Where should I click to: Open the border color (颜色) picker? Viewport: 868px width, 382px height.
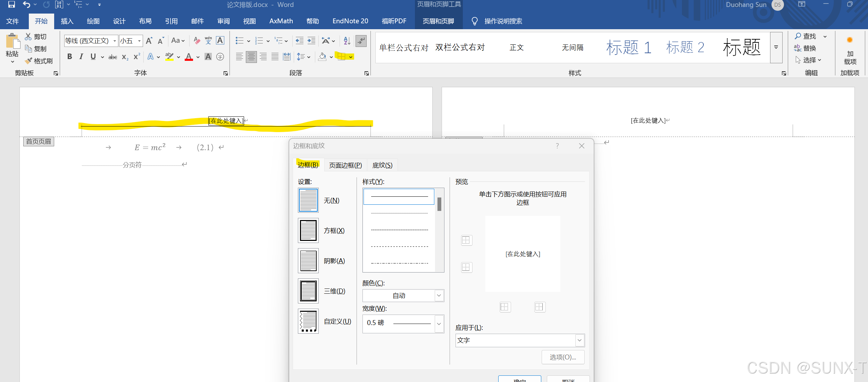coord(439,295)
